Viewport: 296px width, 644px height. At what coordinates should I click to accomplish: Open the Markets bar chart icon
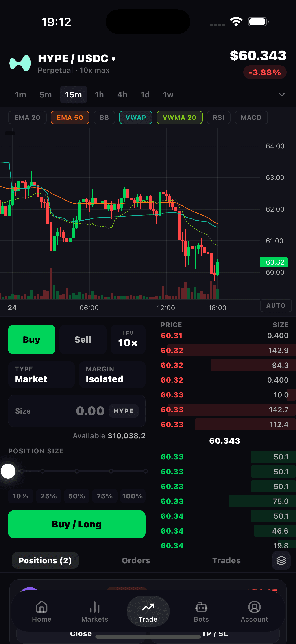tap(95, 607)
